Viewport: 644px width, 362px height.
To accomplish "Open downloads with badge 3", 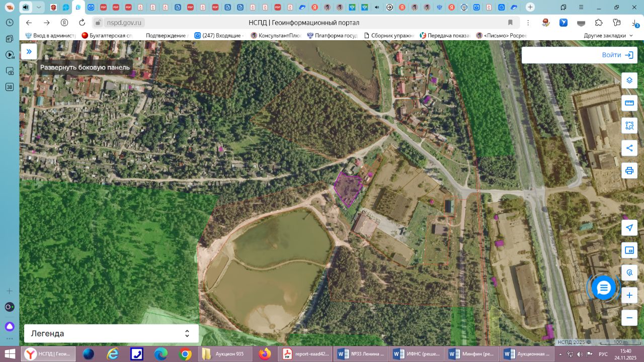I will (x=635, y=23).
